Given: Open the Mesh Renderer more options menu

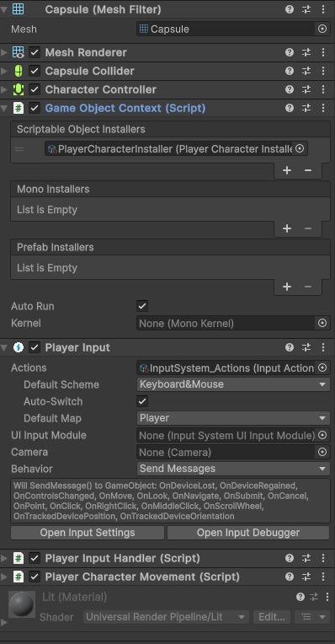Looking at the screenshot, I should (323, 52).
